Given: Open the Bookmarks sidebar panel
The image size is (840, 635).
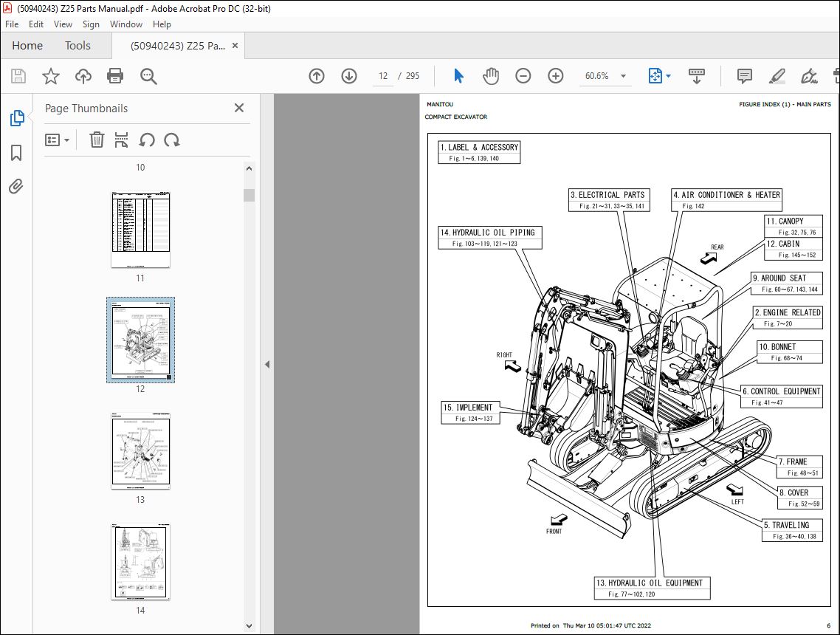Looking at the screenshot, I should pyautogui.click(x=16, y=153).
